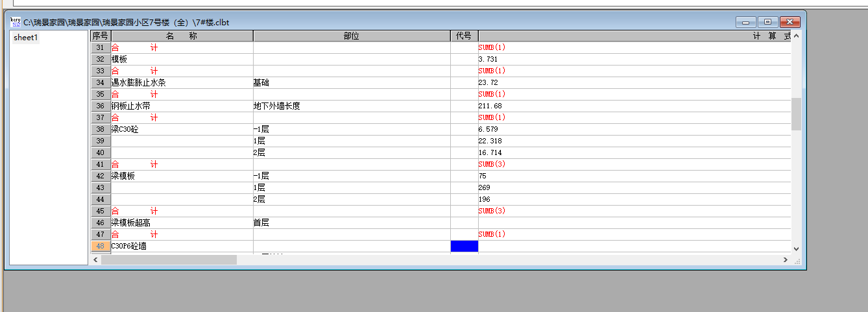Click the 遇水膨胀止水条 cell

tap(182, 83)
